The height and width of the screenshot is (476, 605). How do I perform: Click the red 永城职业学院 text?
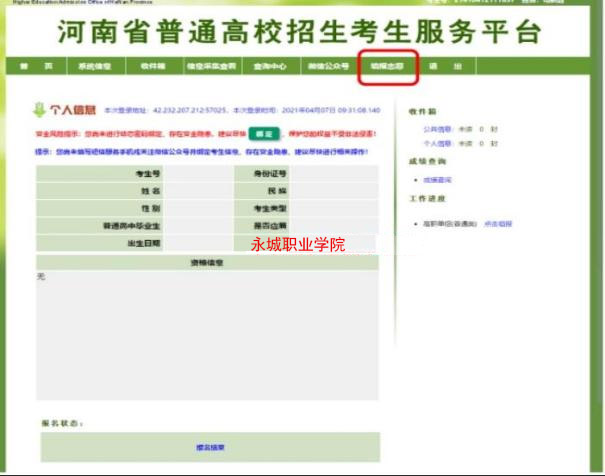297,244
